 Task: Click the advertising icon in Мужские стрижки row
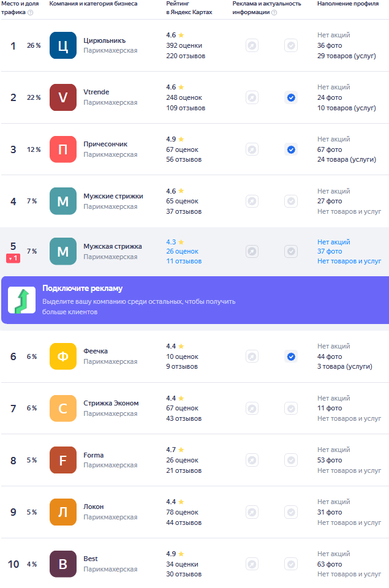point(252,201)
